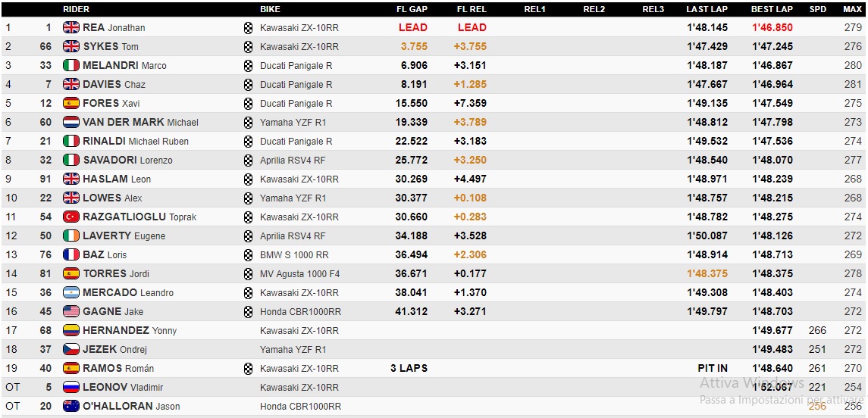Click the checkered flag icon in Ramos row

(248, 368)
